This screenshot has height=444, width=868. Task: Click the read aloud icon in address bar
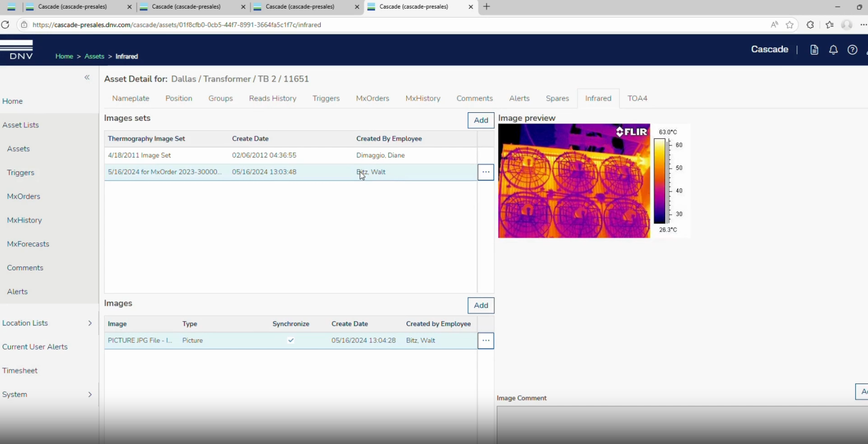pyautogui.click(x=774, y=25)
